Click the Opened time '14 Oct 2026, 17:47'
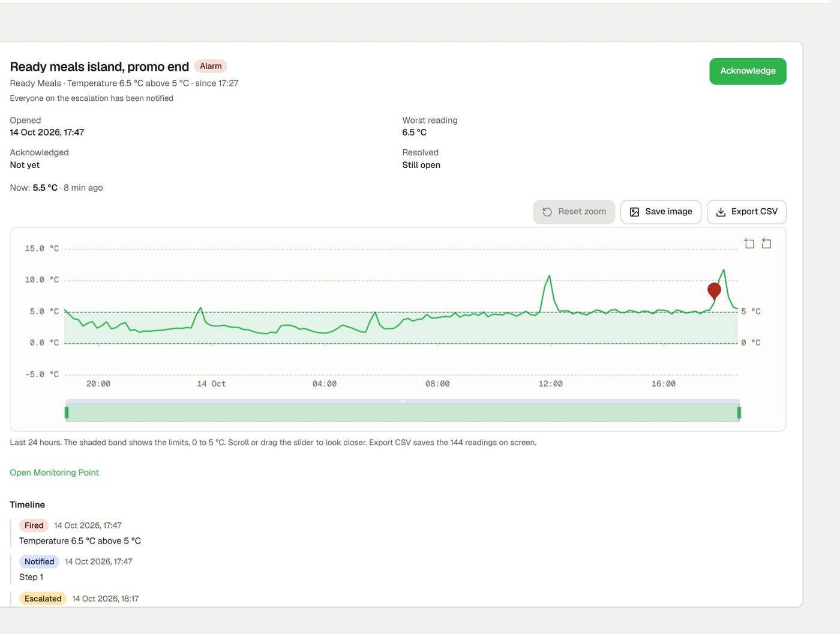This screenshot has height=634, width=840. click(x=47, y=133)
